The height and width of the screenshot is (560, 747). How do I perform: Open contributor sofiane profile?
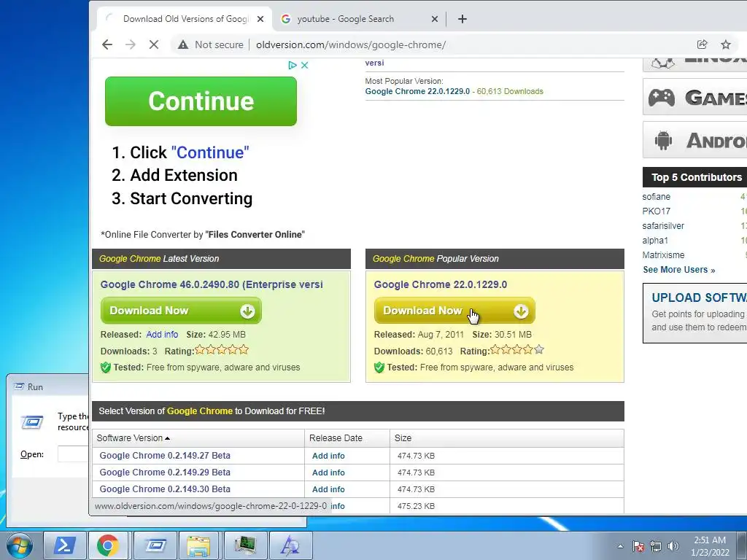pyautogui.click(x=656, y=197)
